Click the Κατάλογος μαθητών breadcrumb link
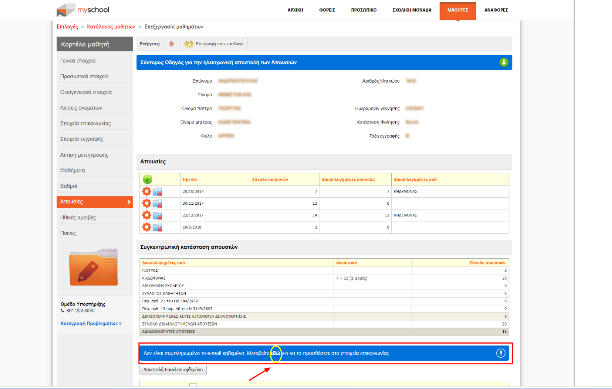 (111, 27)
